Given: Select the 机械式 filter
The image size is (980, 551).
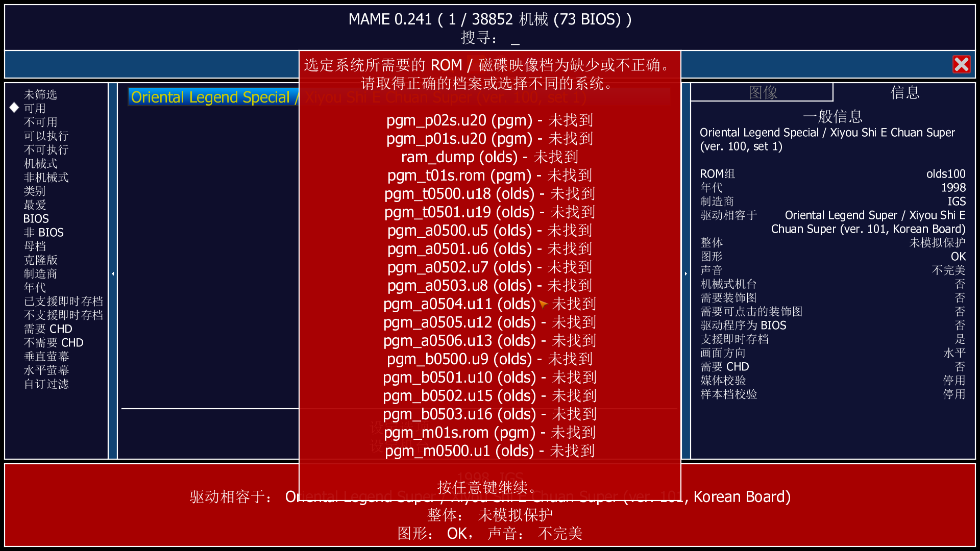Looking at the screenshot, I should pyautogui.click(x=40, y=163).
